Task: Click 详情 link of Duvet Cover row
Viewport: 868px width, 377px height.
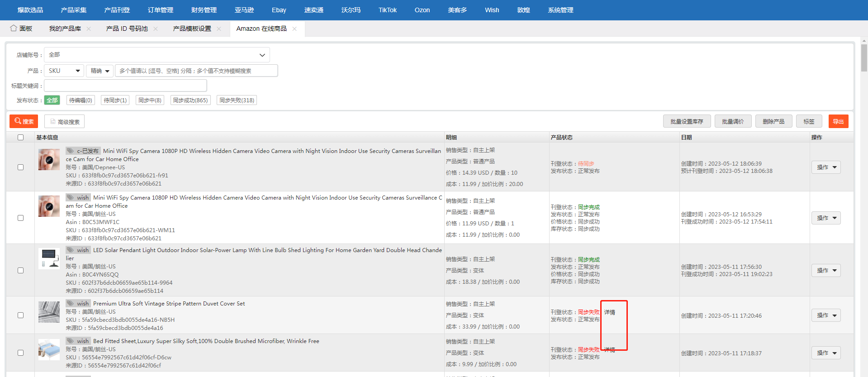Action: coord(610,312)
